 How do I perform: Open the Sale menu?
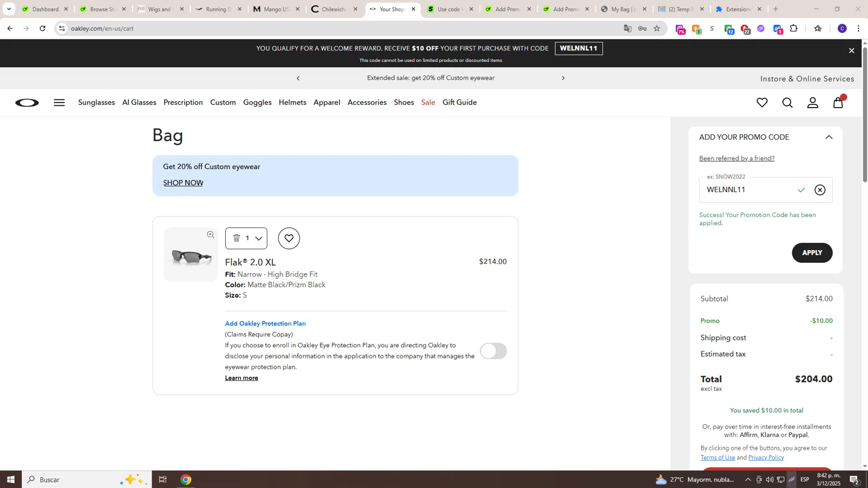428,102
